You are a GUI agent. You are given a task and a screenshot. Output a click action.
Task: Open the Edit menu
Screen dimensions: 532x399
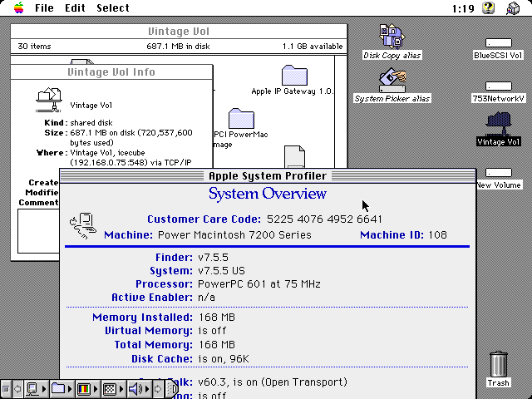[75, 8]
